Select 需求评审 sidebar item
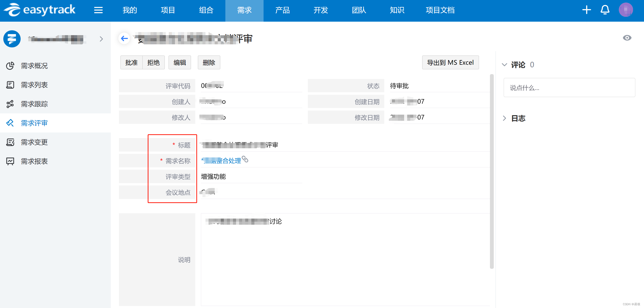This screenshot has width=644, height=308. click(x=55, y=123)
